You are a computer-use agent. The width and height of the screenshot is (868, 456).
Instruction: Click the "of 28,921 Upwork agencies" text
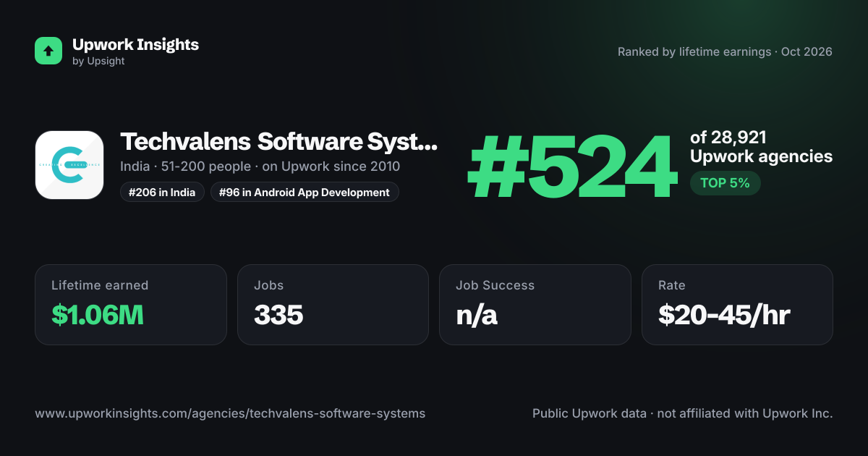[x=761, y=147]
